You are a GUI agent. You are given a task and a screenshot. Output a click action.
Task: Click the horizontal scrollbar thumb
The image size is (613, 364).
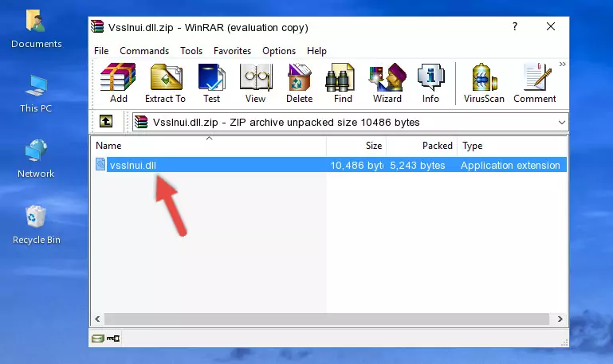(x=327, y=319)
